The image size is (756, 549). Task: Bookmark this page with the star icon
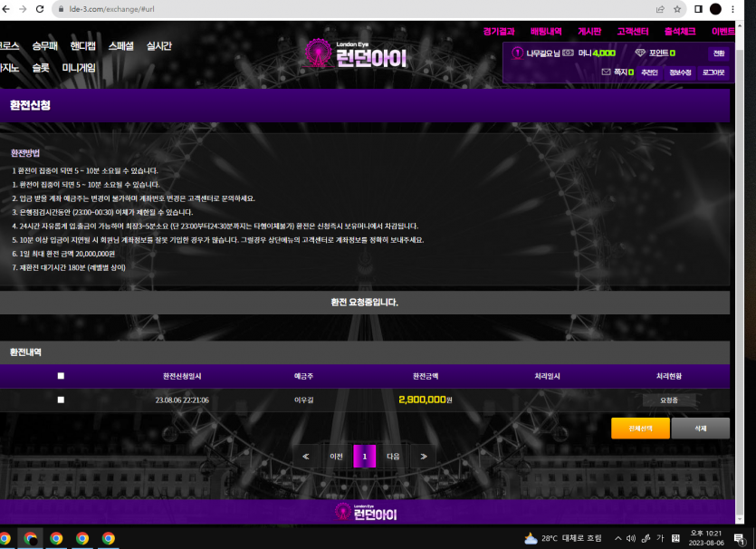(675, 8)
